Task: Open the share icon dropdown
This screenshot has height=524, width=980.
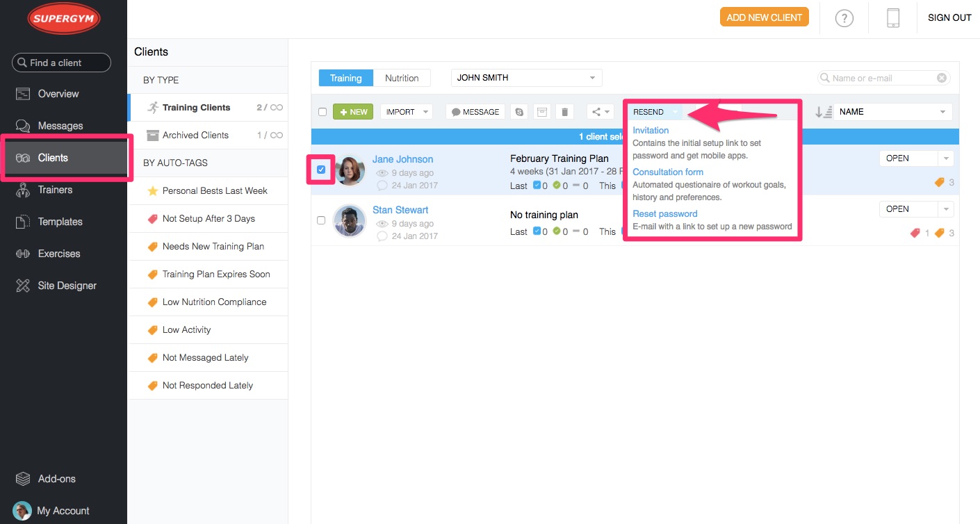Action: coord(601,112)
